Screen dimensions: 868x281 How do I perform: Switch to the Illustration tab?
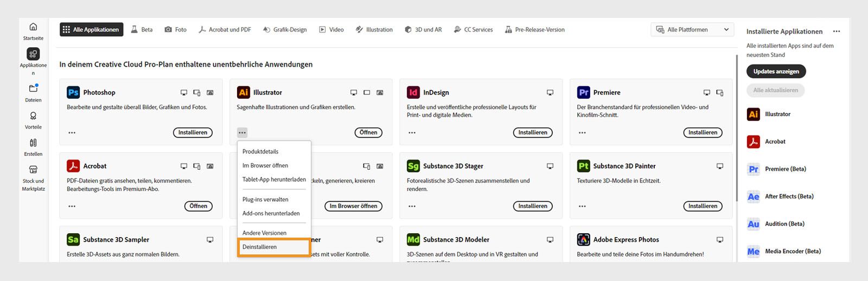coord(374,29)
